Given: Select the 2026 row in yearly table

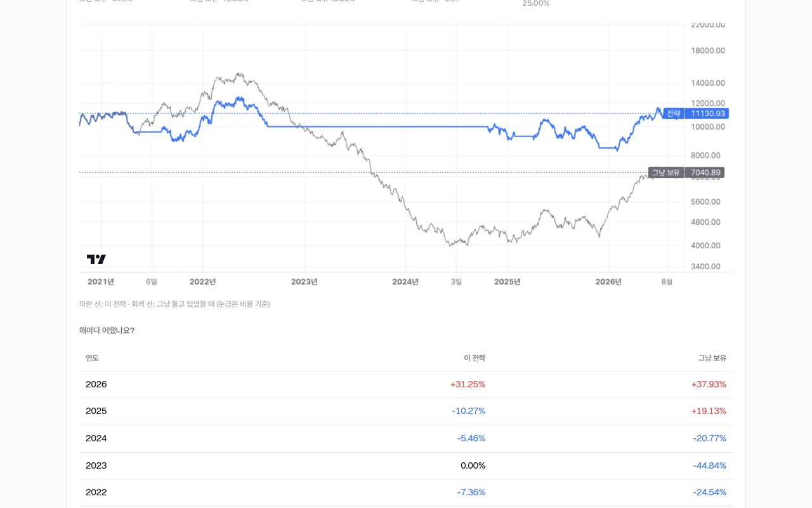Looking at the screenshot, I should pyautogui.click(x=406, y=384).
